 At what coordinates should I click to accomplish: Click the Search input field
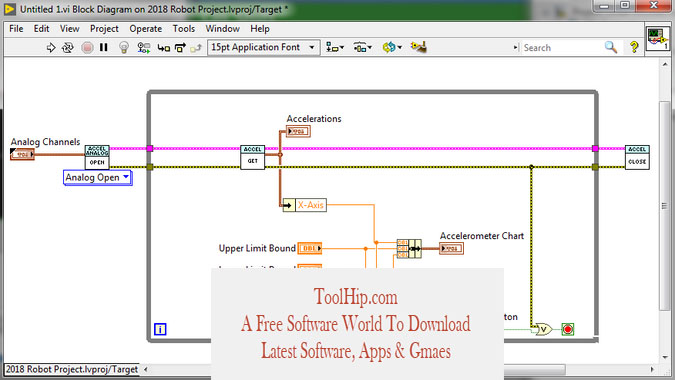(562, 48)
